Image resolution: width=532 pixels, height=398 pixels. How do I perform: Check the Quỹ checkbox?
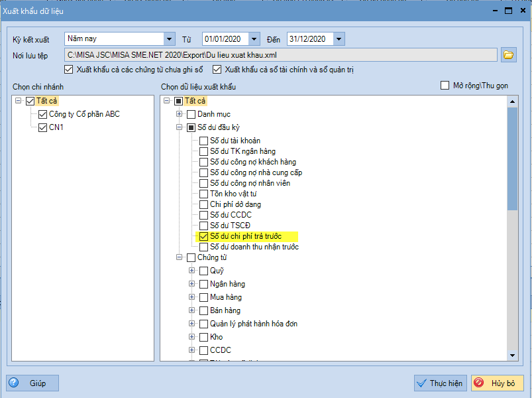pos(203,271)
